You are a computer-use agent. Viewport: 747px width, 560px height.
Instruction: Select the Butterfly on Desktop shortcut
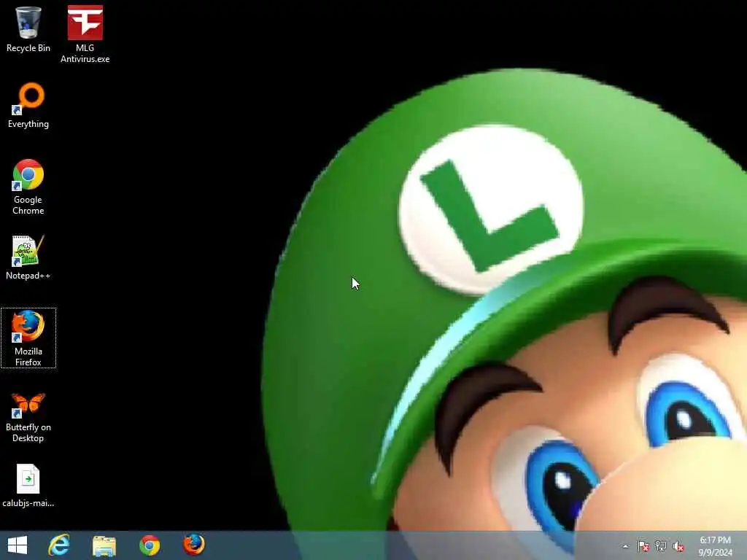[28, 418]
